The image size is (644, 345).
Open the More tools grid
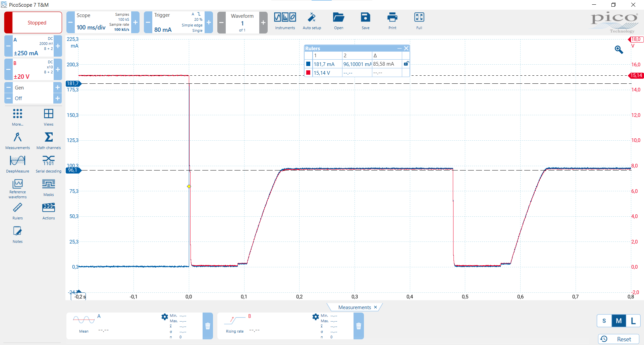(17, 117)
